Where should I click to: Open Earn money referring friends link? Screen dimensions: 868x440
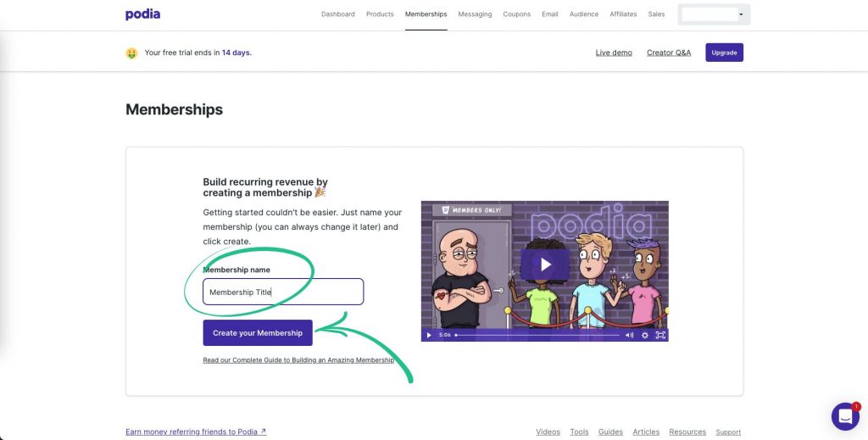196,432
